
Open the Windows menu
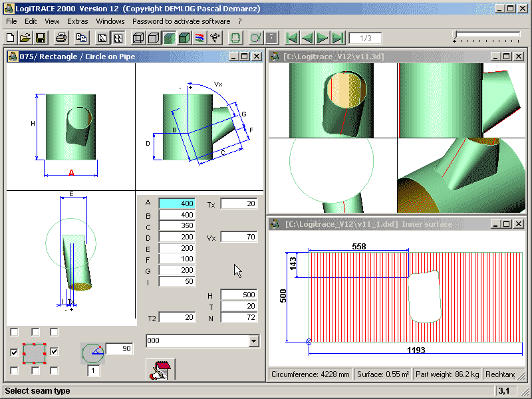pyautogui.click(x=110, y=21)
